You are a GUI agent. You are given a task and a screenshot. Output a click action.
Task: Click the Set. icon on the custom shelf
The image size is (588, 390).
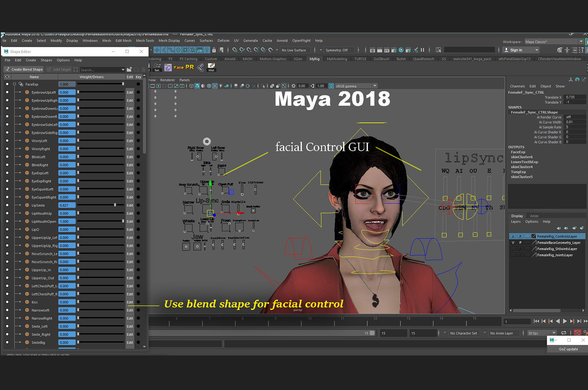click(x=157, y=67)
